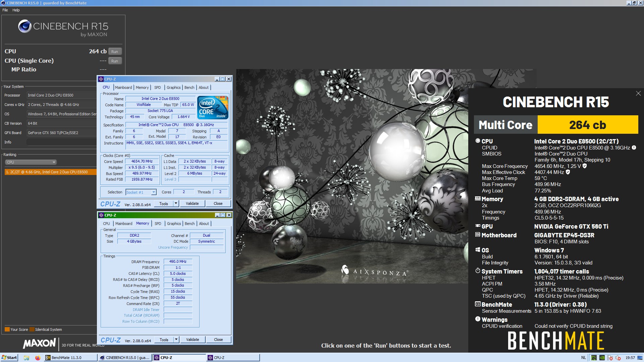Run the multi-core CPU benchmark

pyautogui.click(x=115, y=51)
